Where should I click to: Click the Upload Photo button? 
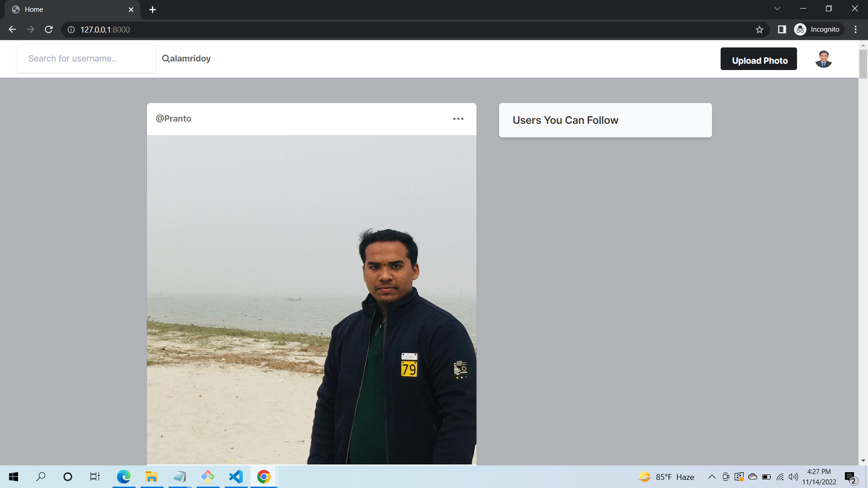click(x=759, y=60)
